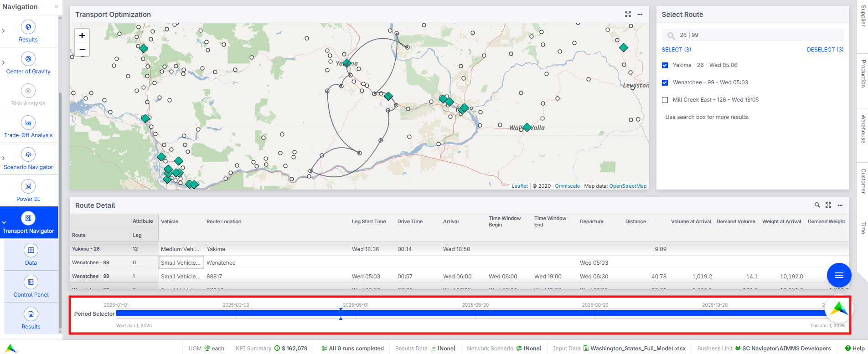Click the Leg Start Time column header
Screen dimensions: 868x354
coord(369,221)
